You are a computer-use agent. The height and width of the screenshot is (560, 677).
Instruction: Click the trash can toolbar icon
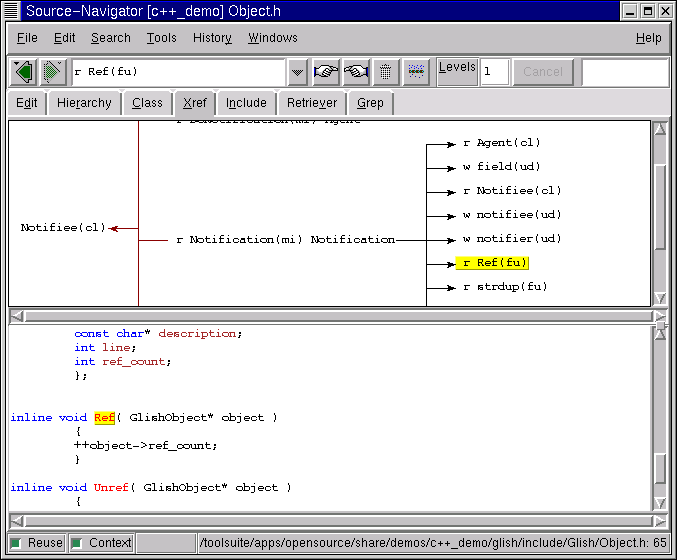(386, 72)
